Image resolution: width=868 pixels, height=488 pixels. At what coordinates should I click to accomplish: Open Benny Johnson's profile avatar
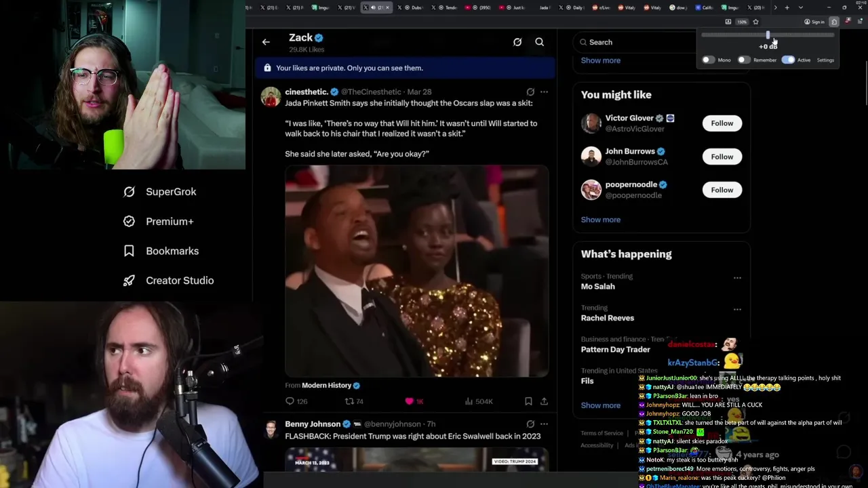tap(271, 429)
